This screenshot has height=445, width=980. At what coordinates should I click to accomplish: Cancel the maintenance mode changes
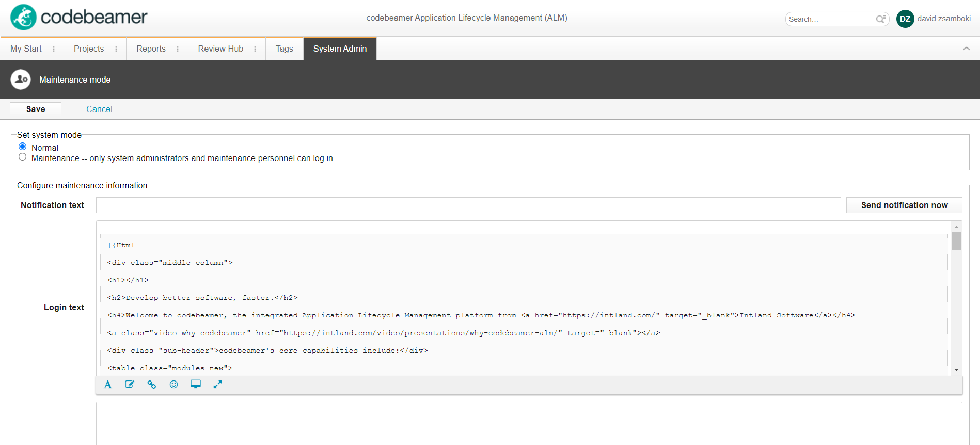[x=99, y=109]
